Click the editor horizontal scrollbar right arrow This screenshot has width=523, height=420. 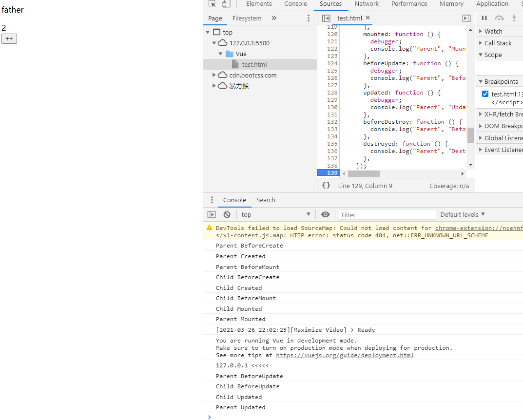click(x=462, y=173)
